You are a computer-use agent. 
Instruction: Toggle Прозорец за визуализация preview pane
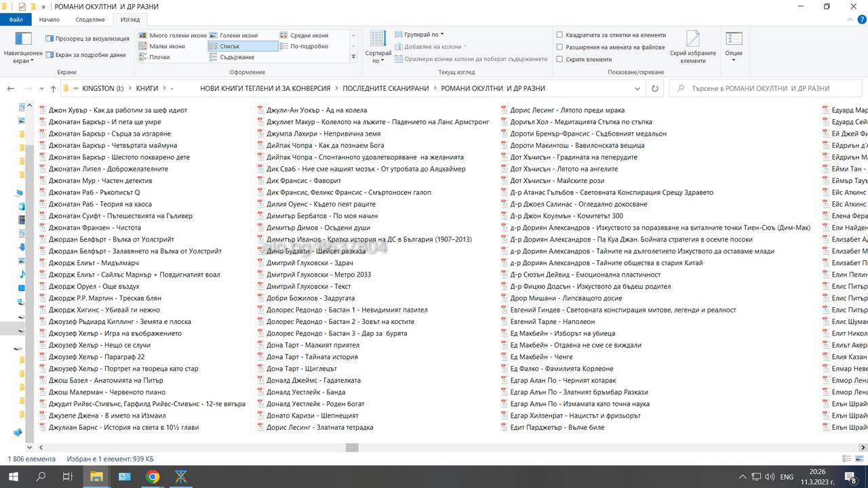[87, 39]
